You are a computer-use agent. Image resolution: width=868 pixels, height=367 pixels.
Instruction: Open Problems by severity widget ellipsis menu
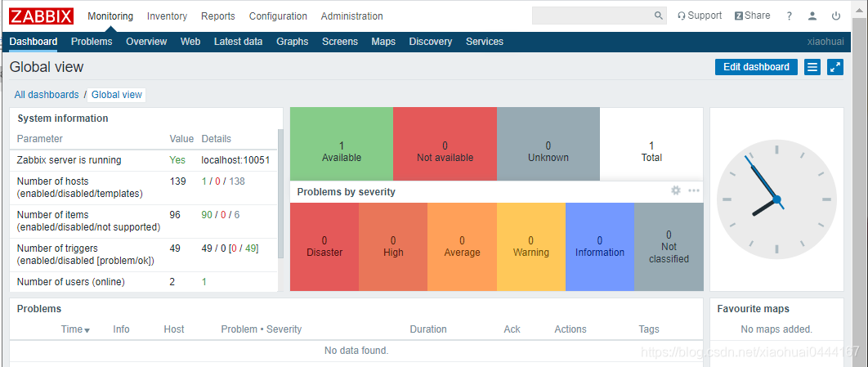pos(694,190)
